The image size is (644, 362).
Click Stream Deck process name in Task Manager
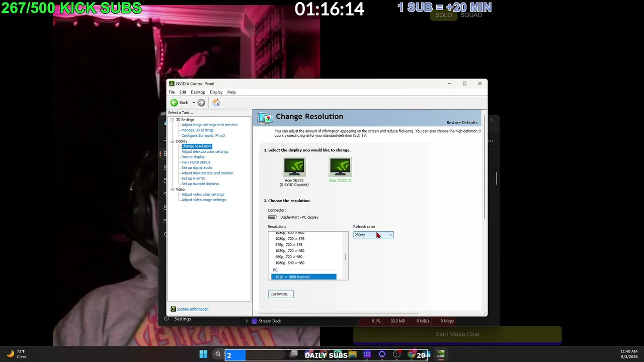coord(270,321)
